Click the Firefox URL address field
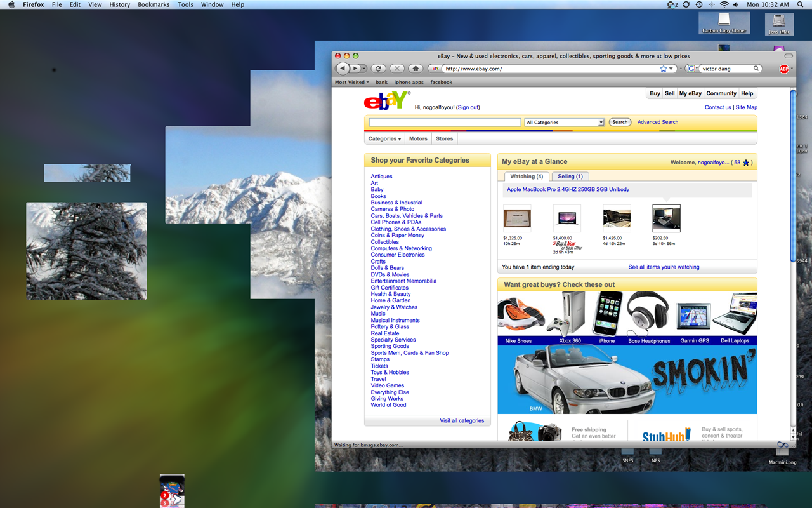The width and height of the screenshot is (812, 508). pos(552,69)
